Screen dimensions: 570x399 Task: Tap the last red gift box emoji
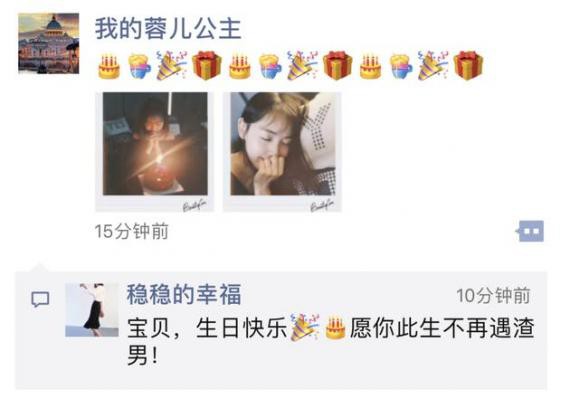[x=468, y=65]
